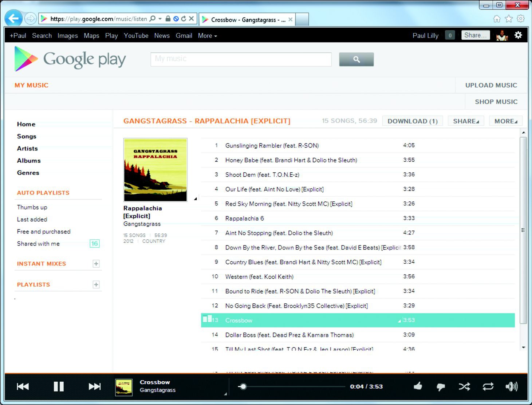Give the song a thumbs up

pyautogui.click(x=418, y=386)
